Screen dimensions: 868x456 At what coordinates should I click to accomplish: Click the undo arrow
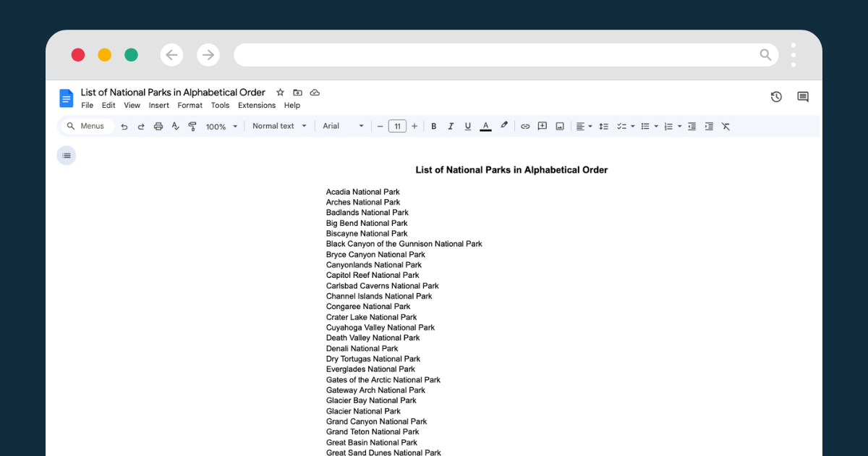(x=124, y=127)
